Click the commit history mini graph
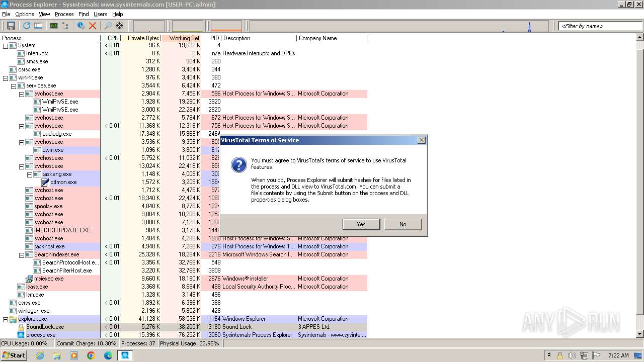The image size is (644, 362). (x=188, y=26)
